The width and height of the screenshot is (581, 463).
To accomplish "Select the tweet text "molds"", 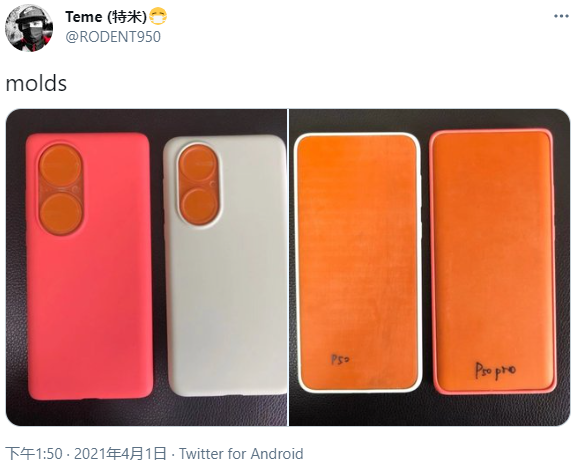I will point(36,83).
